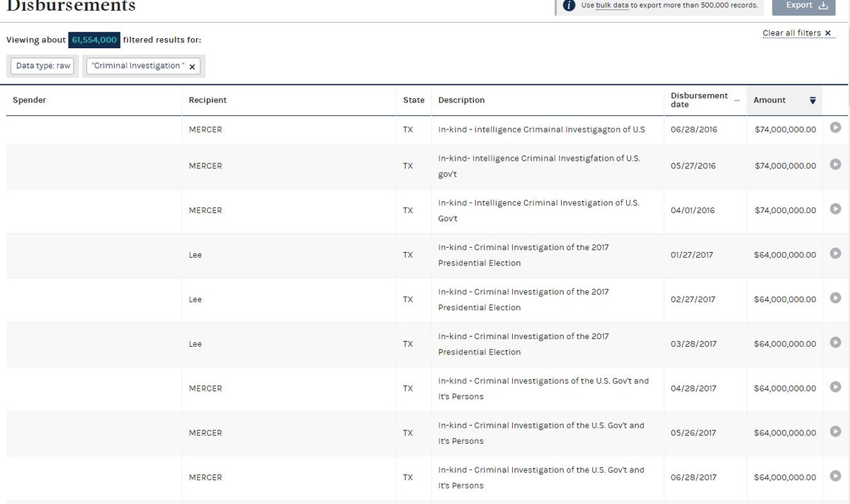
Task: Sort by Disbursement date column header
Action: [705, 101]
